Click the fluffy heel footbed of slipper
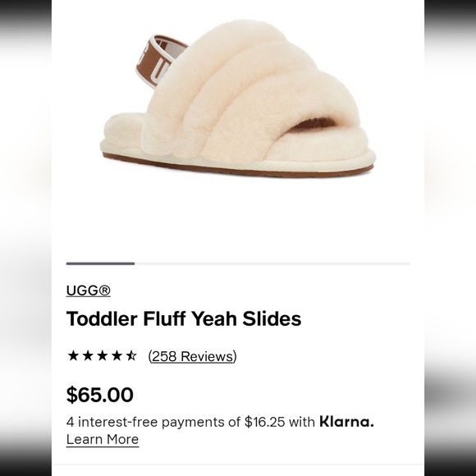The height and width of the screenshot is (476, 476). click(x=123, y=127)
